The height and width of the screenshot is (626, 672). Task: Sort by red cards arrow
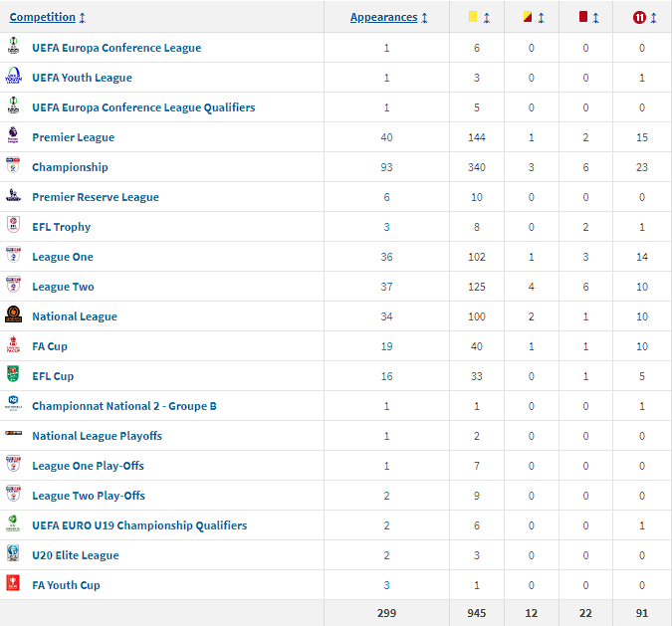click(595, 18)
